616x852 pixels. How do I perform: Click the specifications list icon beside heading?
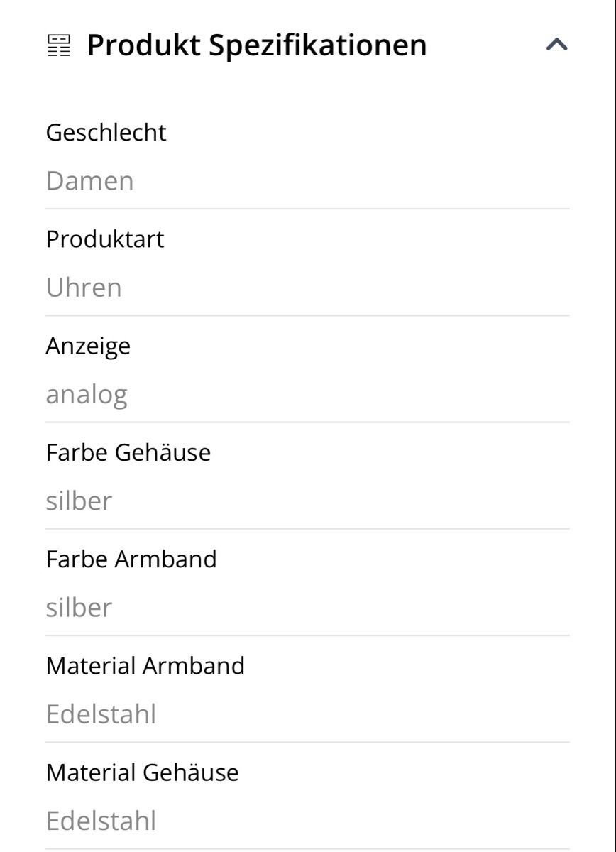point(58,45)
